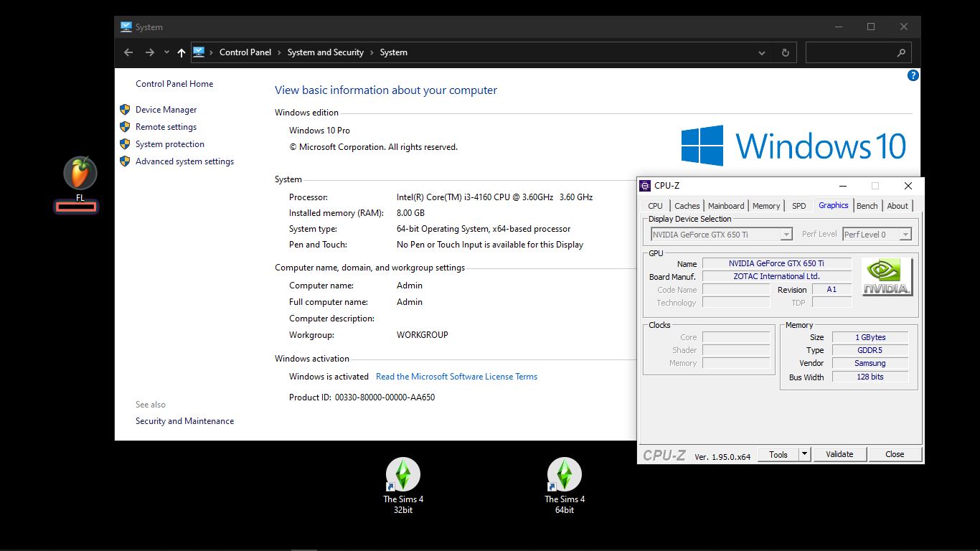The height and width of the screenshot is (551, 980).
Task: Switch to the Memory tab in CPU-Z
Action: coord(765,206)
